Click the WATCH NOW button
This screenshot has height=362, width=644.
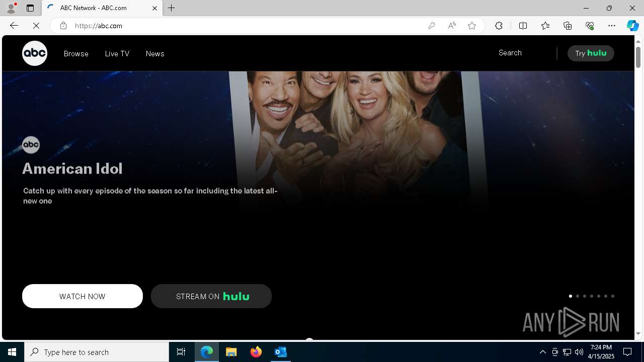83,296
